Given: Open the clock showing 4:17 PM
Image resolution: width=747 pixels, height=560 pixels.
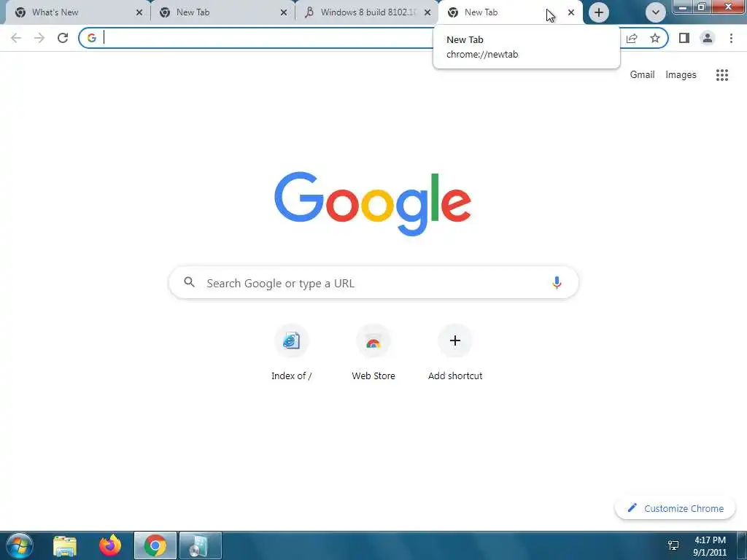Looking at the screenshot, I should click(x=710, y=546).
